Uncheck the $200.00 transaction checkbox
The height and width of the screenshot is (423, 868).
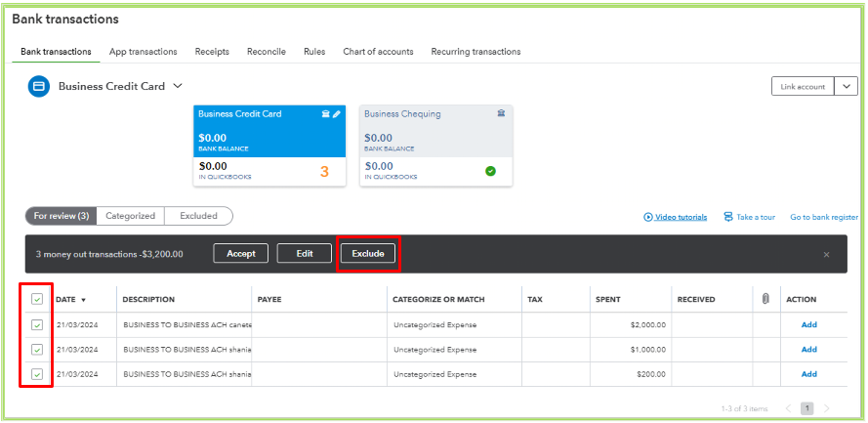(36, 374)
